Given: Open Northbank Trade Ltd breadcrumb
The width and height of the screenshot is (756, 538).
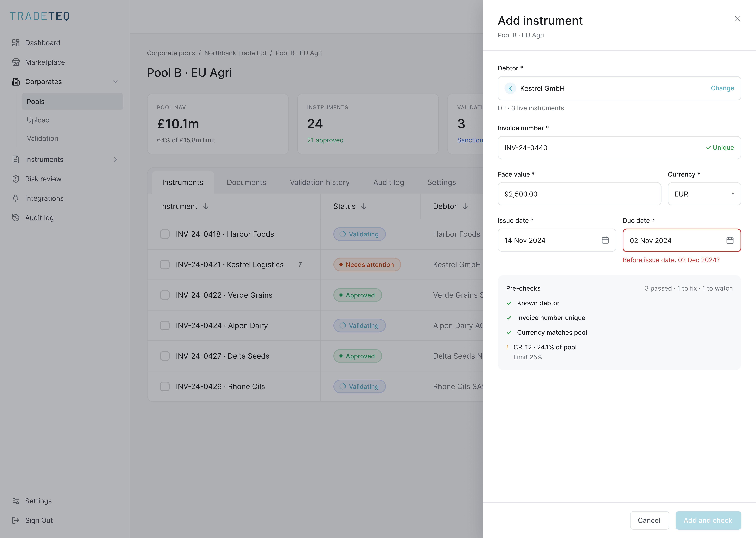Looking at the screenshot, I should tap(235, 53).
